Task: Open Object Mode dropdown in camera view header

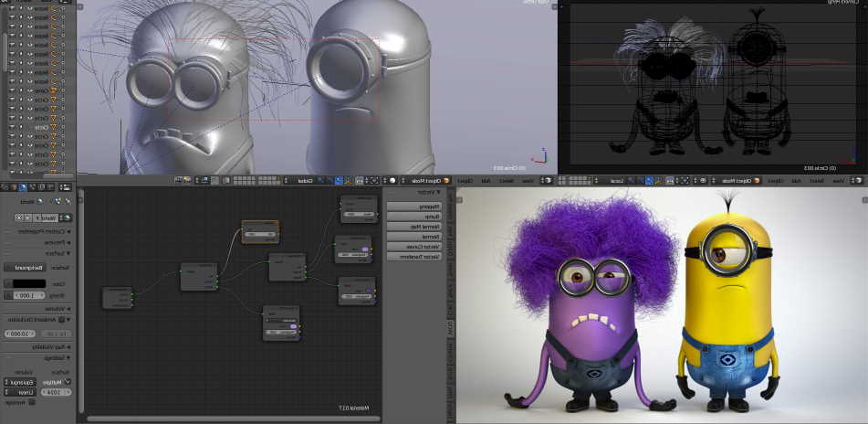Action: click(x=737, y=180)
